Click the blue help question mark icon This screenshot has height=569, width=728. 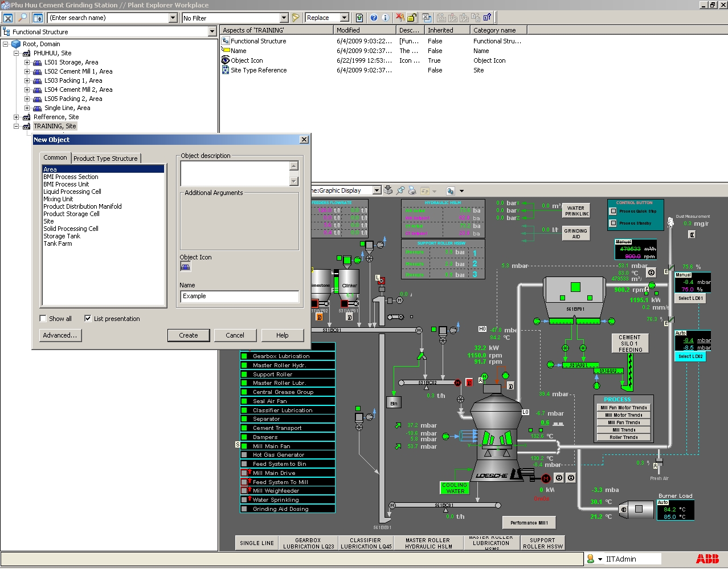click(x=374, y=18)
